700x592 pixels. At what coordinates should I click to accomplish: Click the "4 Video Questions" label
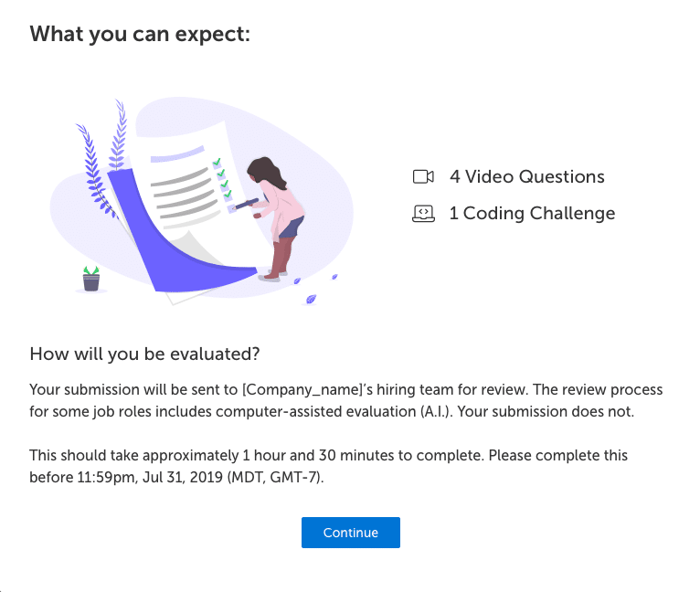[526, 176]
